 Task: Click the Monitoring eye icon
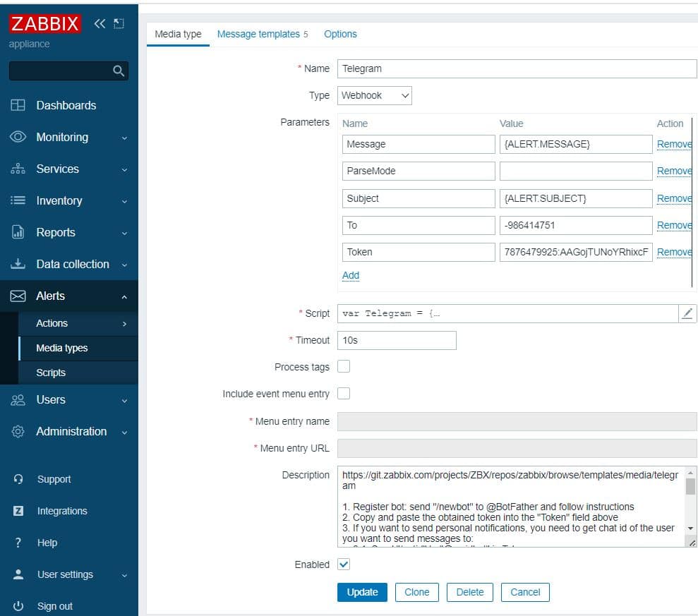point(18,137)
